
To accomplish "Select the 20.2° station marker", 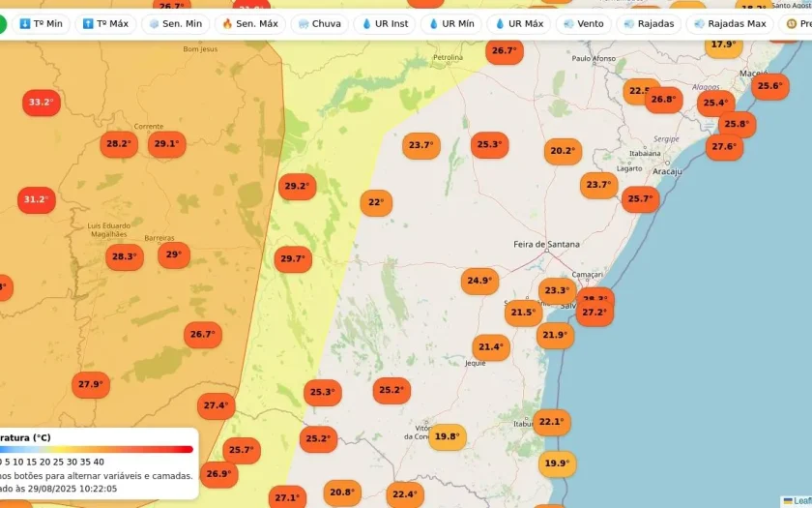I will [563, 151].
